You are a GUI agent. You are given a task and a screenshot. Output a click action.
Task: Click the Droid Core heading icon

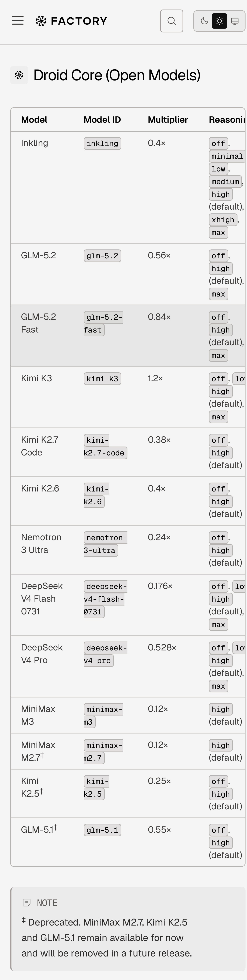click(x=19, y=75)
